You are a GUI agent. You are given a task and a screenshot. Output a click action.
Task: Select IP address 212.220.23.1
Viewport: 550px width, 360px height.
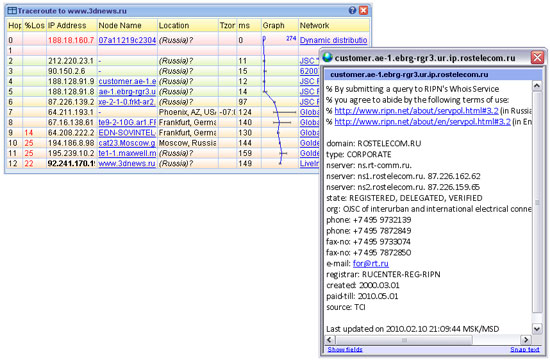(x=71, y=61)
